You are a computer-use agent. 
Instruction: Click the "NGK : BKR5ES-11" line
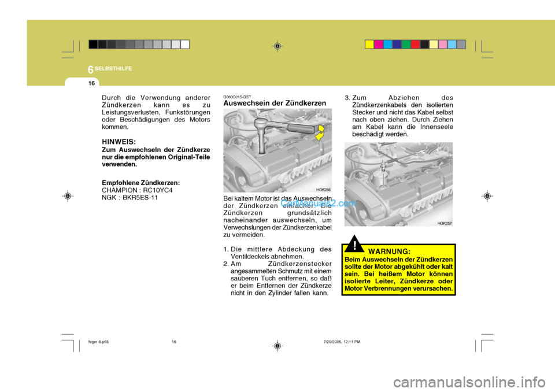(x=130, y=198)
